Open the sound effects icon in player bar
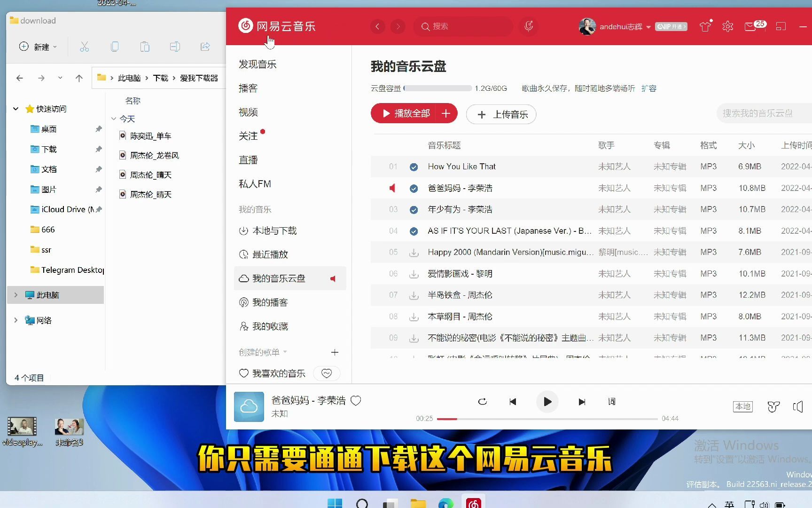Screen dimensions: 812x508 coord(773,406)
